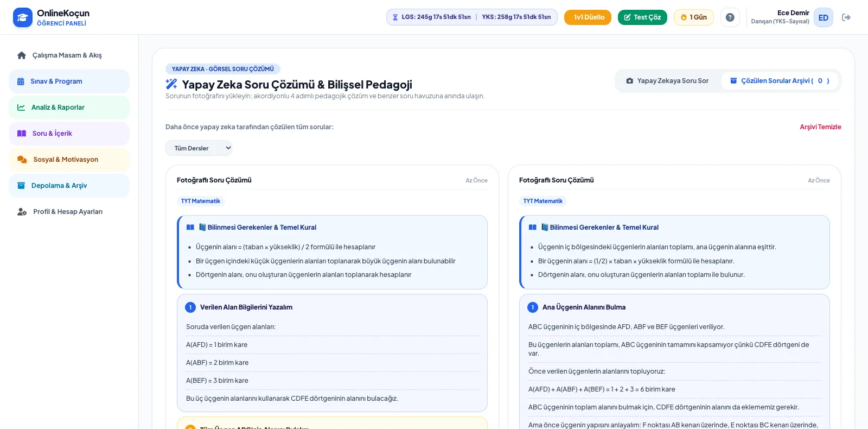Screen dimensions: 868x429
Task: Open the help question mark icon
Action: (x=730, y=17)
